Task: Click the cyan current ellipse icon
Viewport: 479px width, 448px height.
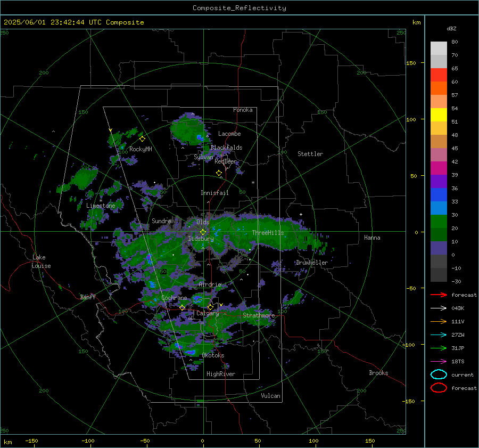Action: tap(439, 374)
